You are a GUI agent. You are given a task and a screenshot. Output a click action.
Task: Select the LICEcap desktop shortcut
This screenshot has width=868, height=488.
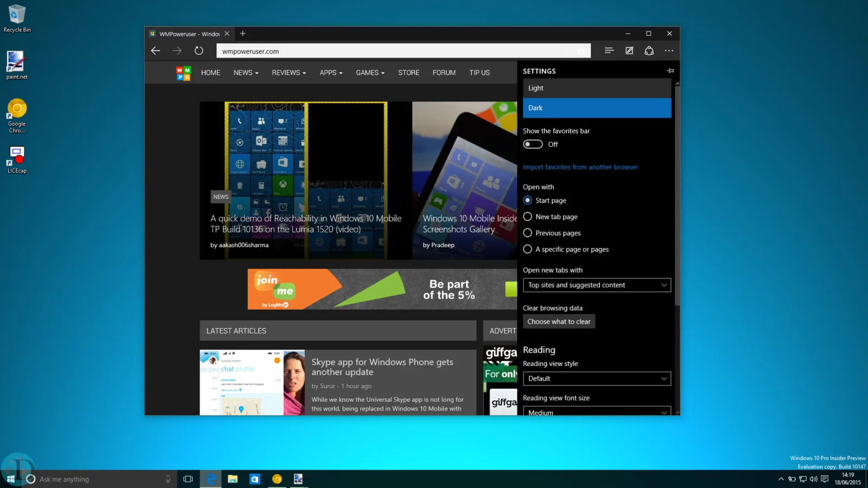17,159
